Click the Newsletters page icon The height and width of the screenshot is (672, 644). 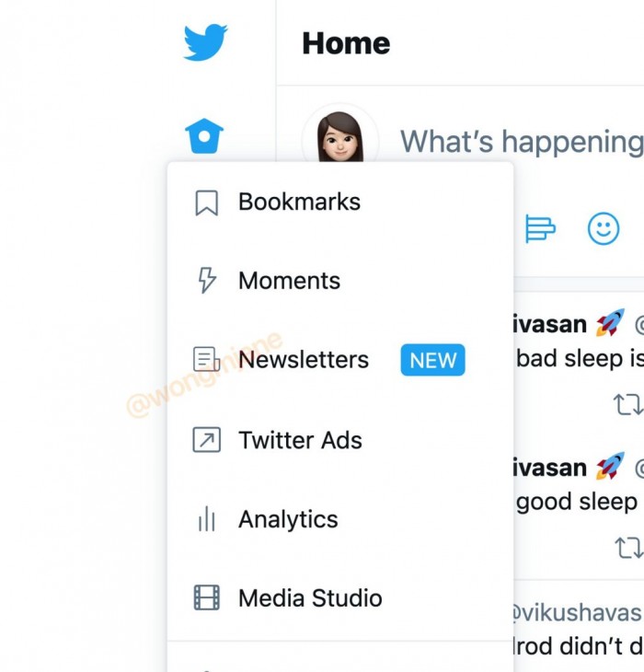click(207, 359)
